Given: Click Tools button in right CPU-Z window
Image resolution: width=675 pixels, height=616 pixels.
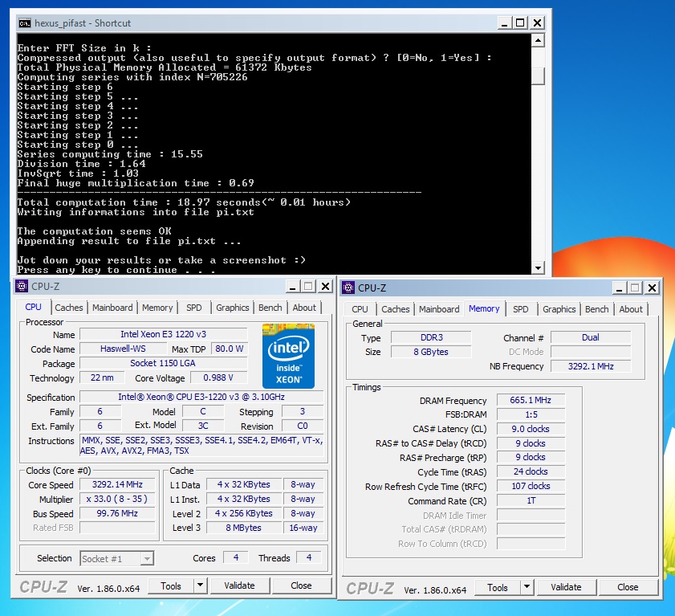Looking at the screenshot, I should pyautogui.click(x=498, y=588).
